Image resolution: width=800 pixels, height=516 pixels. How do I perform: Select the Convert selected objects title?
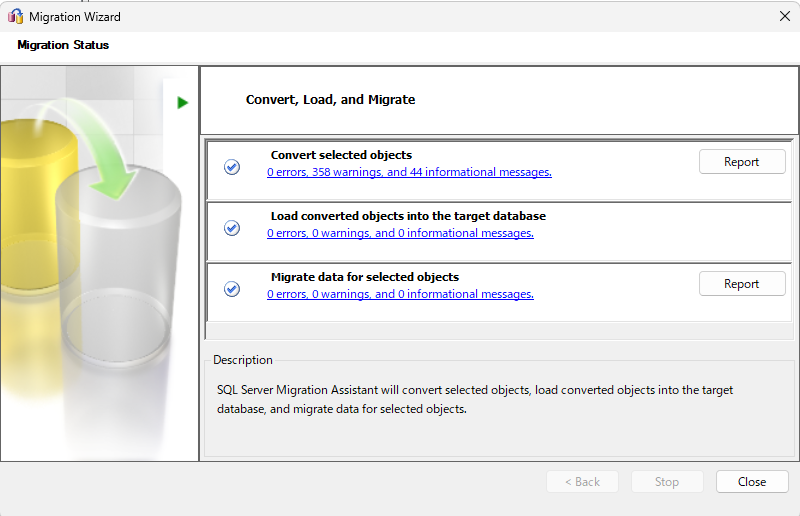click(x=341, y=155)
